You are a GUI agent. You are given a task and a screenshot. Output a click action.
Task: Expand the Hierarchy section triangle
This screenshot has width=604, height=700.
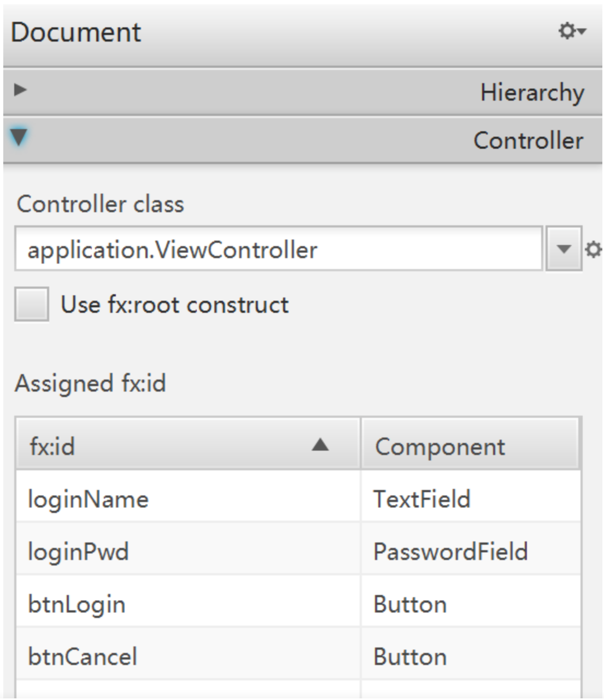(x=20, y=90)
